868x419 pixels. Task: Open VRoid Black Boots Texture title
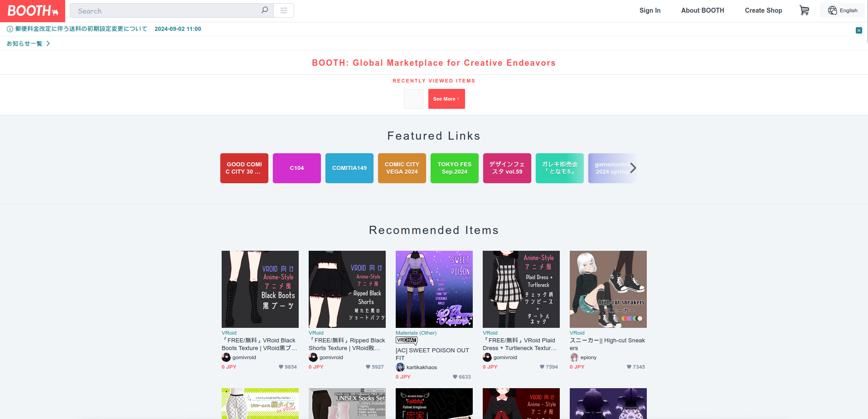259,344
